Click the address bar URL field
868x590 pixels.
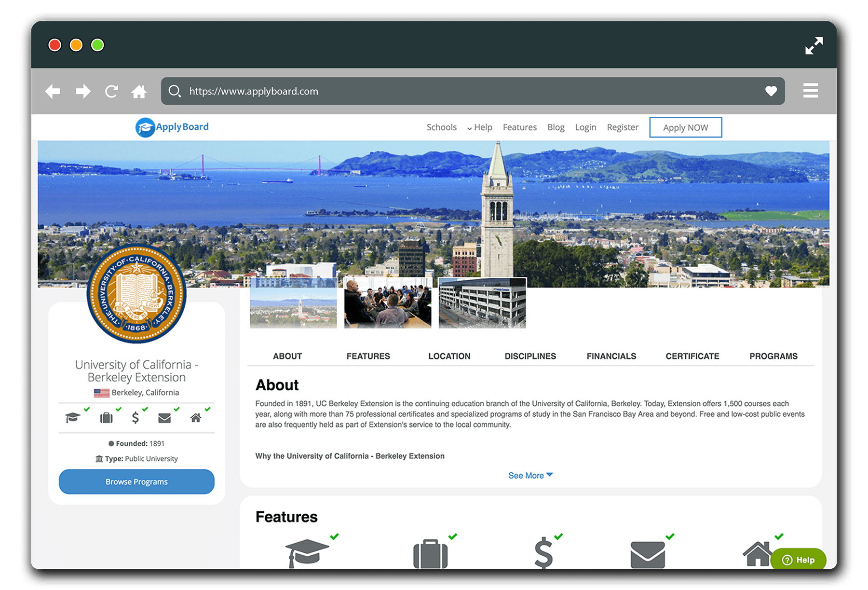(x=473, y=91)
